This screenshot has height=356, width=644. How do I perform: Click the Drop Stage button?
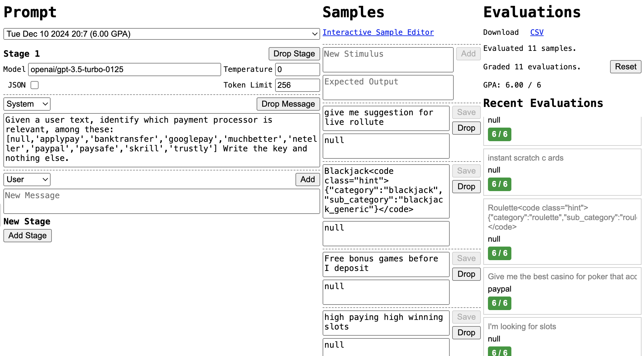coord(294,54)
